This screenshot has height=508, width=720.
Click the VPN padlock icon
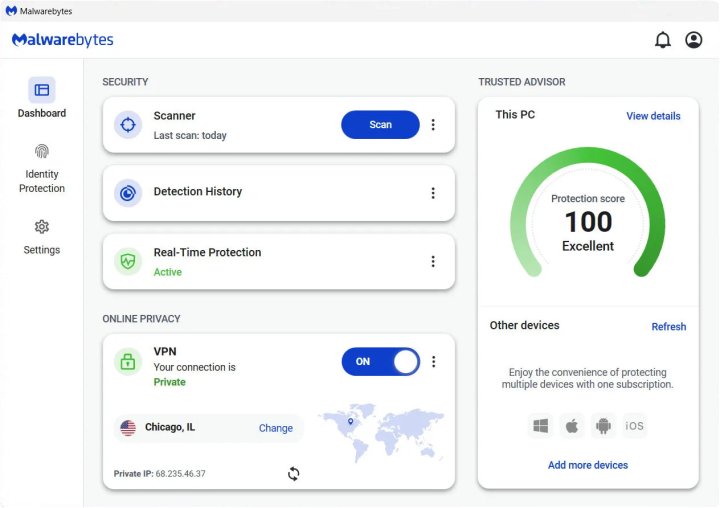(x=128, y=362)
